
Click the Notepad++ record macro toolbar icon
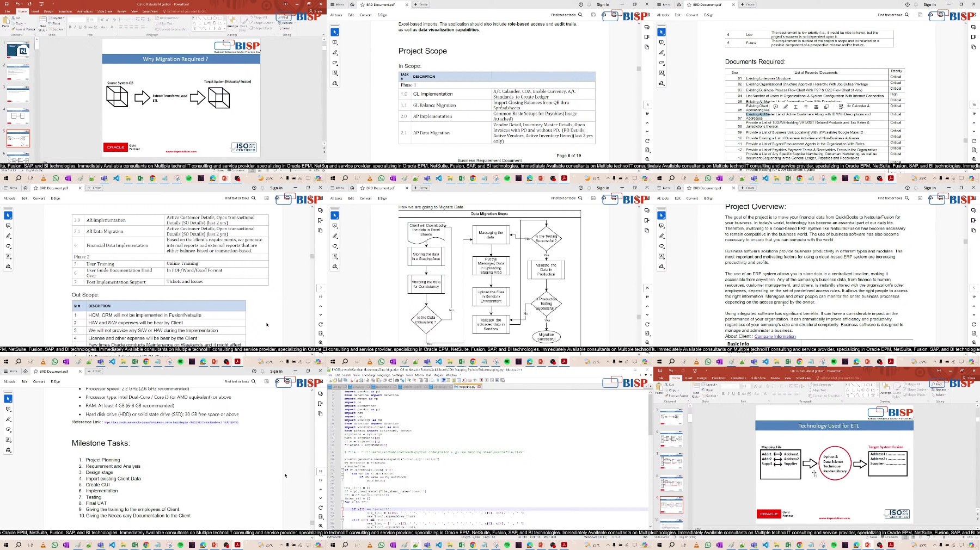click(x=481, y=380)
